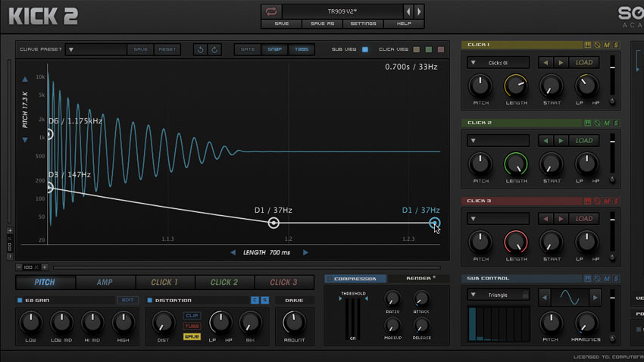Viewport: 644px width, 362px height.
Task: Raise pitch range with up arrow
Action: pyautogui.click(x=25, y=79)
